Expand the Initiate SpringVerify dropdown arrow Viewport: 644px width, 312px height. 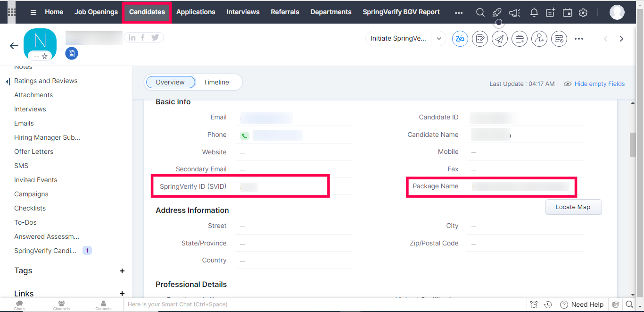coord(439,39)
